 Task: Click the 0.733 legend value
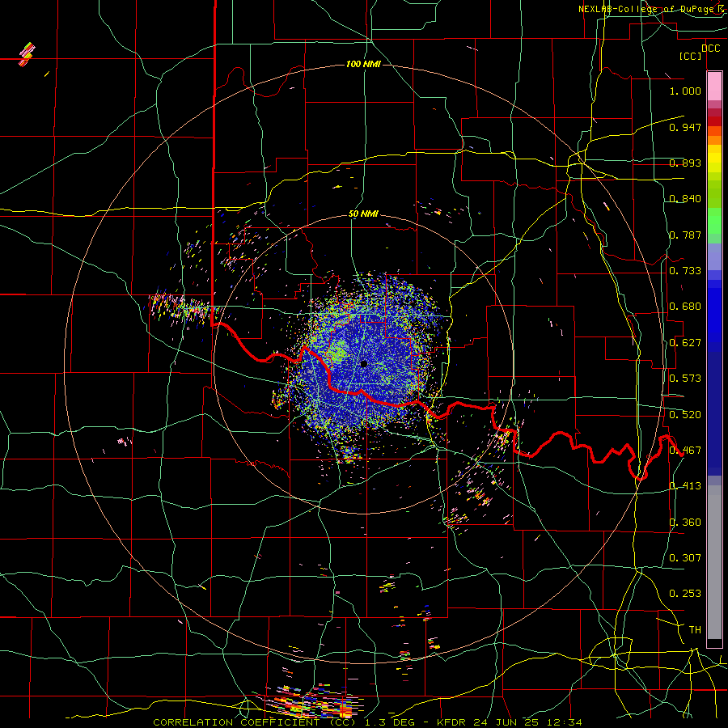tap(685, 271)
